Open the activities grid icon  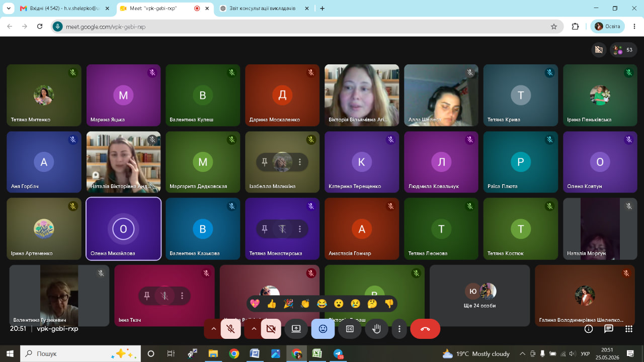point(629,329)
